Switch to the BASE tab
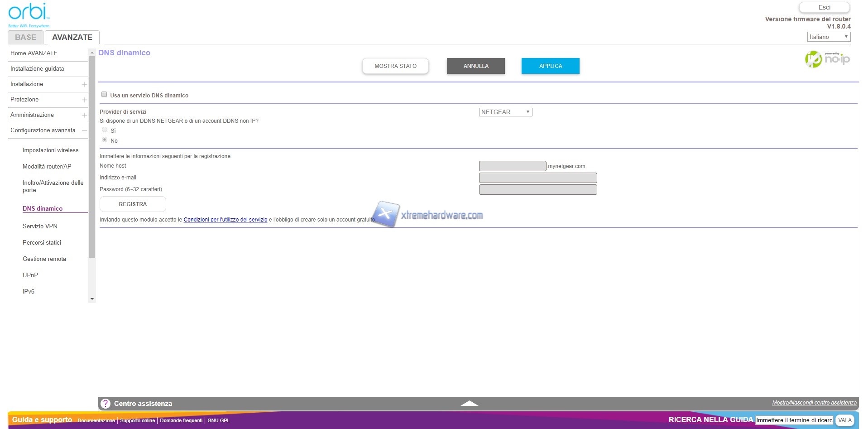 coord(25,37)
